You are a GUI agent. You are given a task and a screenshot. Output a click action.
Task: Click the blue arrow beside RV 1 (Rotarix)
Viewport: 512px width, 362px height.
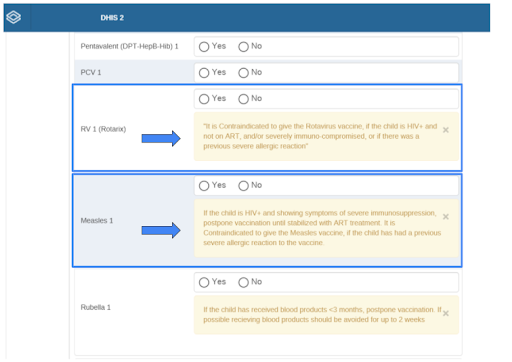coord(161,138)
